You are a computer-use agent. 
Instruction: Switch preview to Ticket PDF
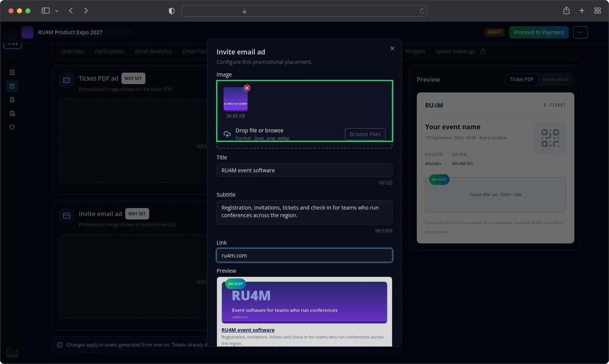[x=521, y=79]
